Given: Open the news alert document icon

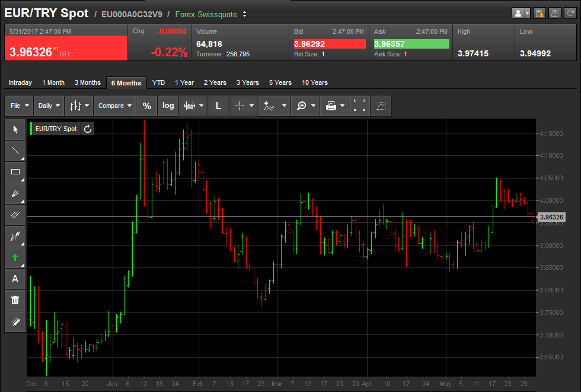Looking at the screenshot, I should (539, 13).
